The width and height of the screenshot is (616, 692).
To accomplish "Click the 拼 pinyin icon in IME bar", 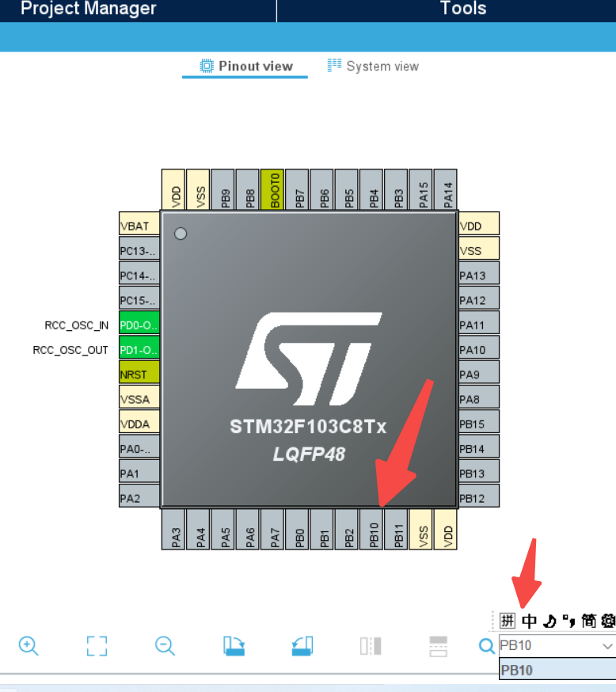I will [x=508, y=621].
